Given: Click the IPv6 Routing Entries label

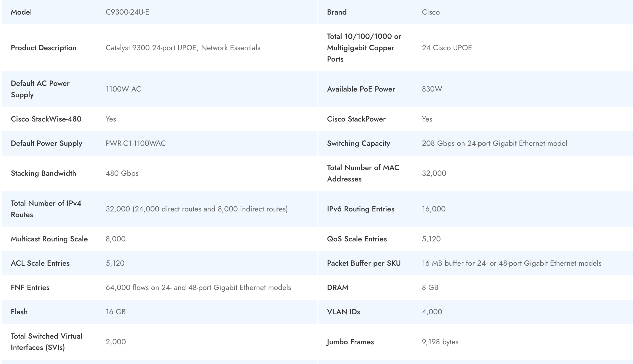Looking at the screenshot, I should [361, 209].
